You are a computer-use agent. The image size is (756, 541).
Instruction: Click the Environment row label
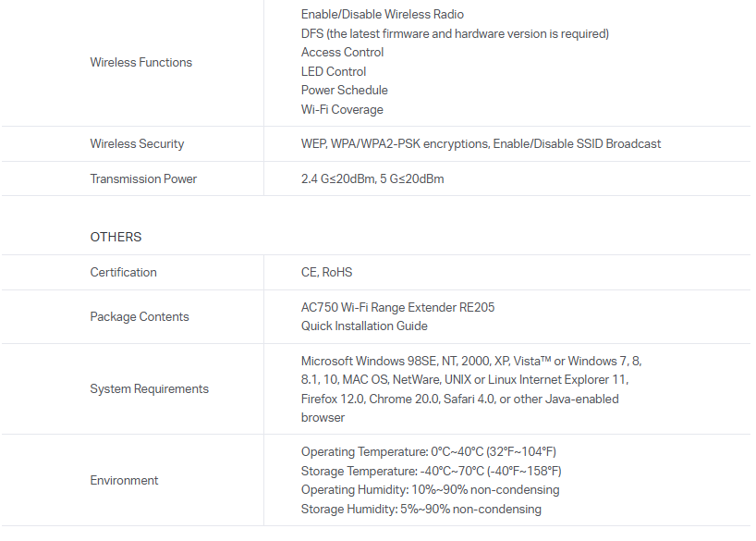(x=124, y=480)
